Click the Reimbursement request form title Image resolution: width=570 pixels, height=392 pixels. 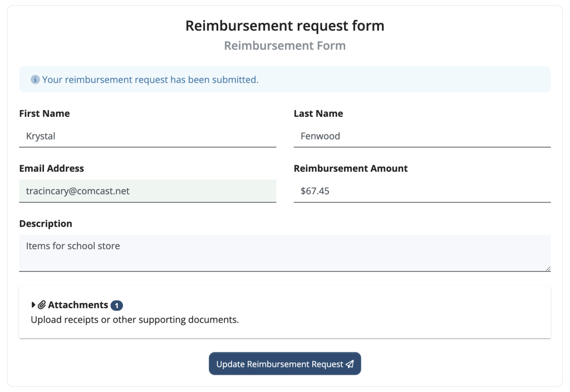coord(285,26)
